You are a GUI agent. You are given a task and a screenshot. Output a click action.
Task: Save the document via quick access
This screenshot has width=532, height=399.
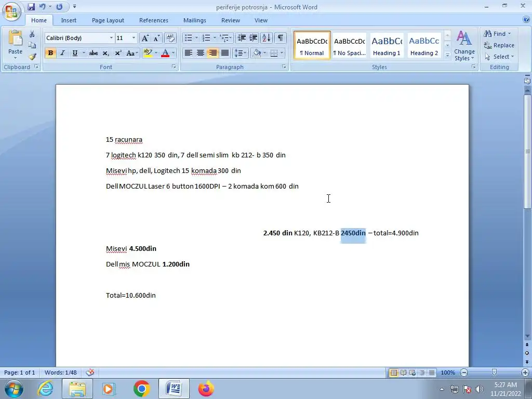[x=31, y=7]
